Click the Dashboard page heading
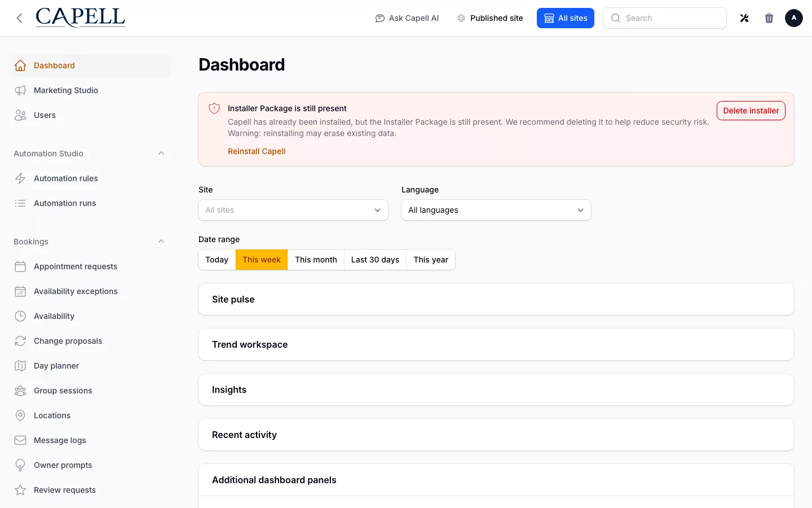Viewport: 812px width, 508px height. [x=241, y=65]
